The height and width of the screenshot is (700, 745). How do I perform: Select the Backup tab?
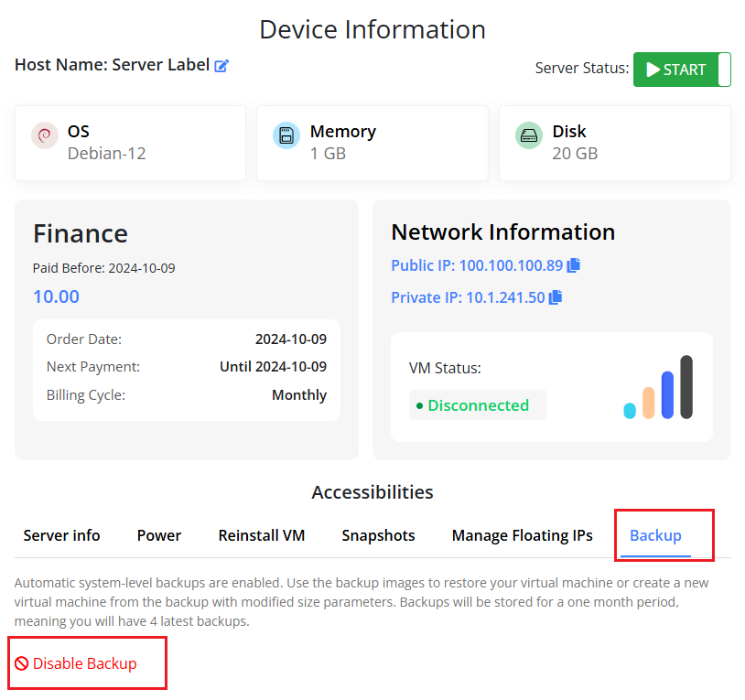(655, 535)
